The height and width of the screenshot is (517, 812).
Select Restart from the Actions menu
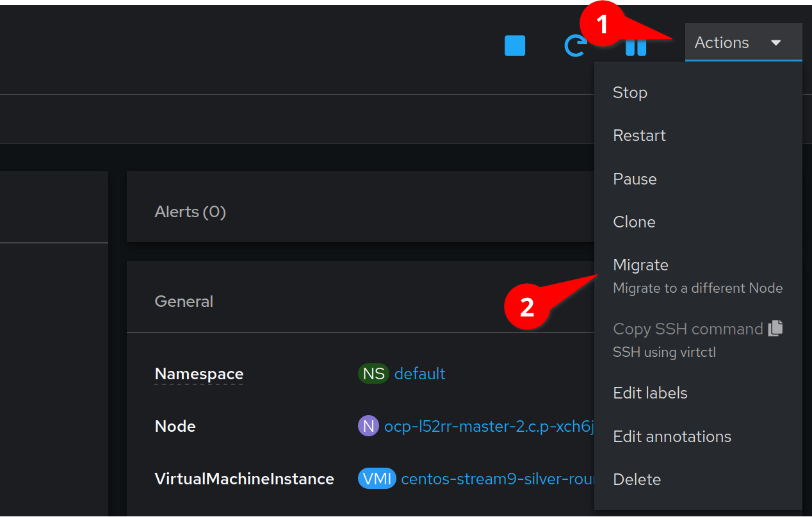point(639,135)
